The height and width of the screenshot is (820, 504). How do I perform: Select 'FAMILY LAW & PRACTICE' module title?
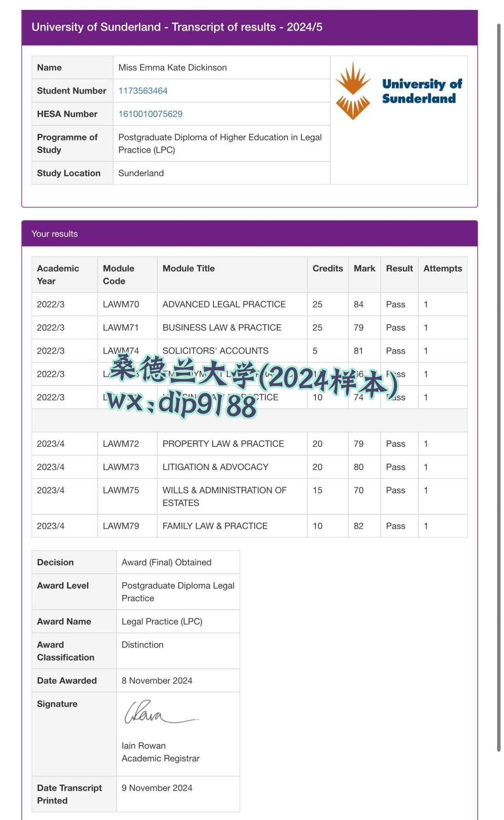point(215,526)
